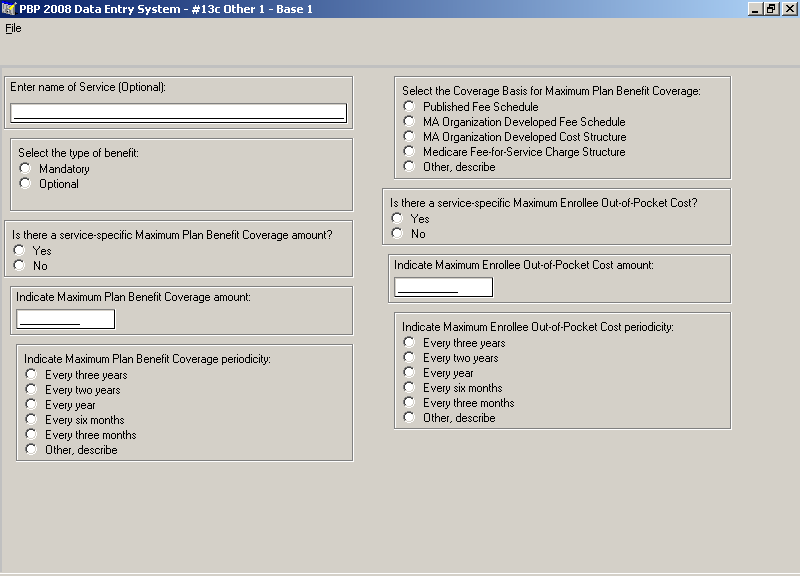Image resolution: width=800 pixels, height=576 pixels.
Task: Click the Maximum Enrollee Out-of-Pocket Cost amount field
Action: pos(443,287)
